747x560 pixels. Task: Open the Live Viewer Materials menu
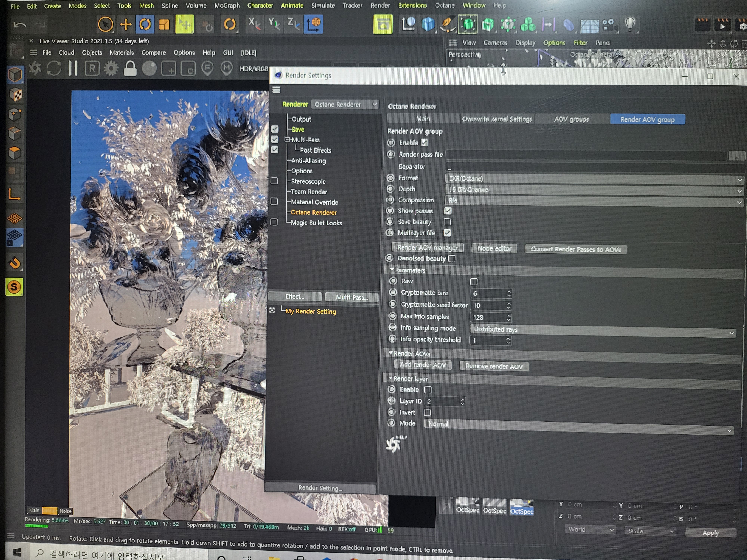click(x=122, y=53)
